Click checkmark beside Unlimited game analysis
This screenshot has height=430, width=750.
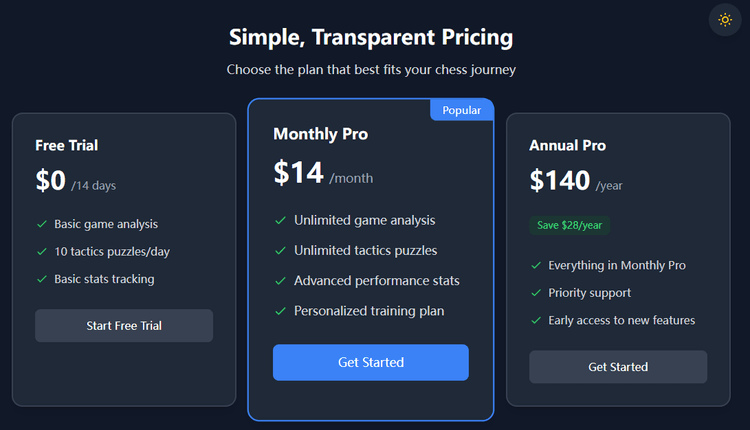coord(280,220)
